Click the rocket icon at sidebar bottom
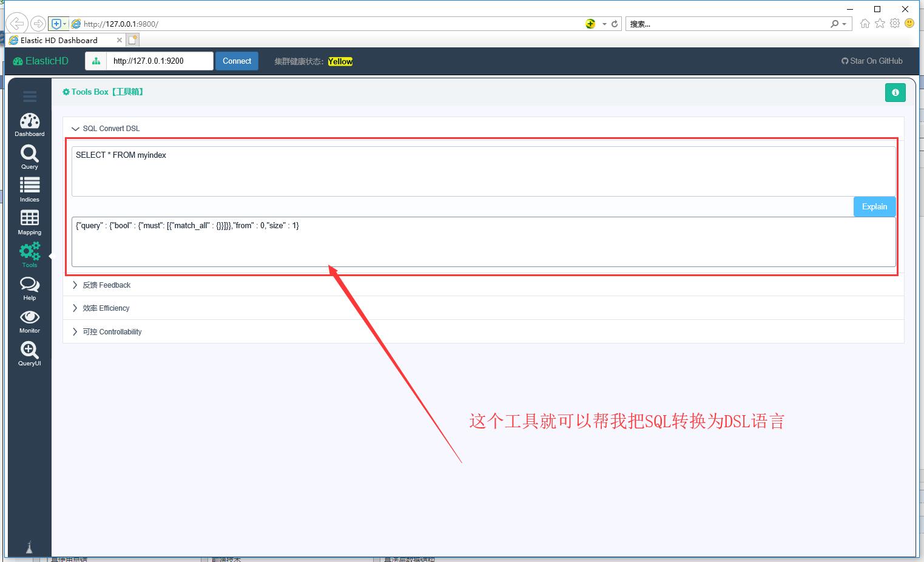 (x=29, y=547)
